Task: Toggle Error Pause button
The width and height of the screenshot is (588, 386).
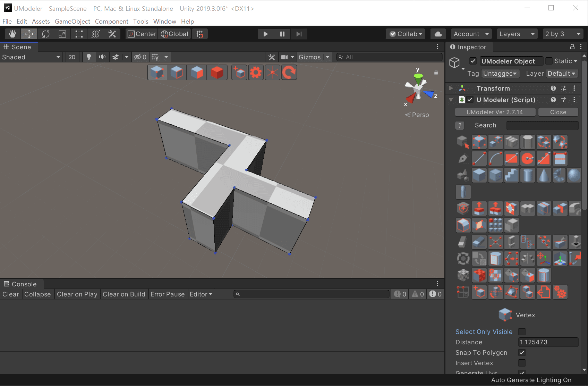Action: pyautogui.click(x=168, y=294)
